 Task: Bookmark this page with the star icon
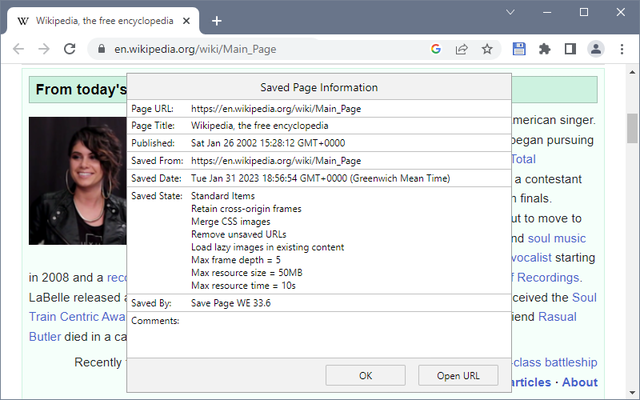coord(487,49)
